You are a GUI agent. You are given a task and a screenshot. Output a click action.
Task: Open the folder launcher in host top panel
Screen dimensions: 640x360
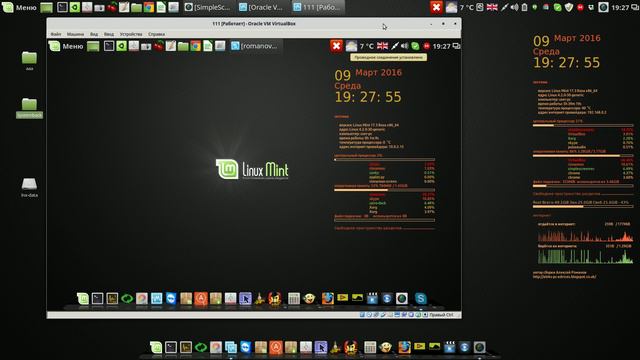(x=136, y=7)
